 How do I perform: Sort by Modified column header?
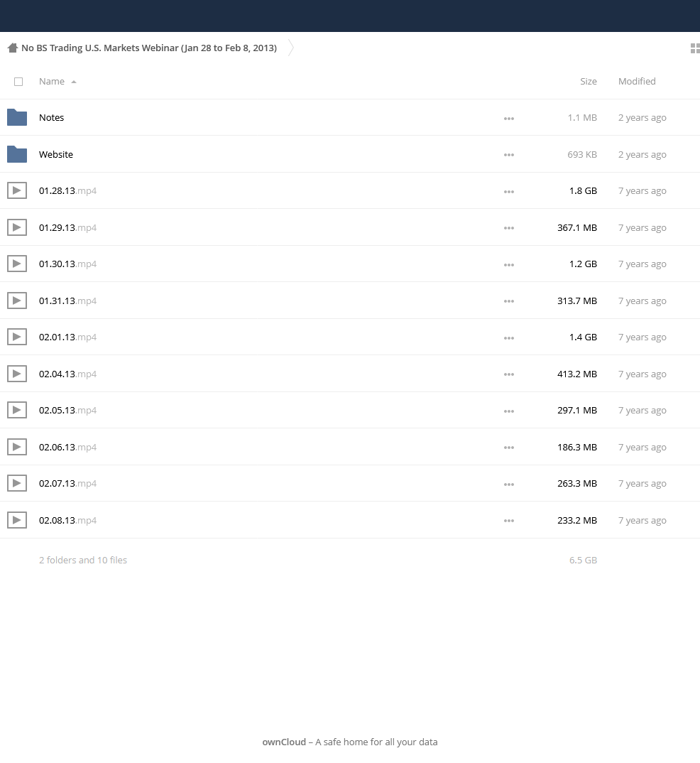point(637,81)
